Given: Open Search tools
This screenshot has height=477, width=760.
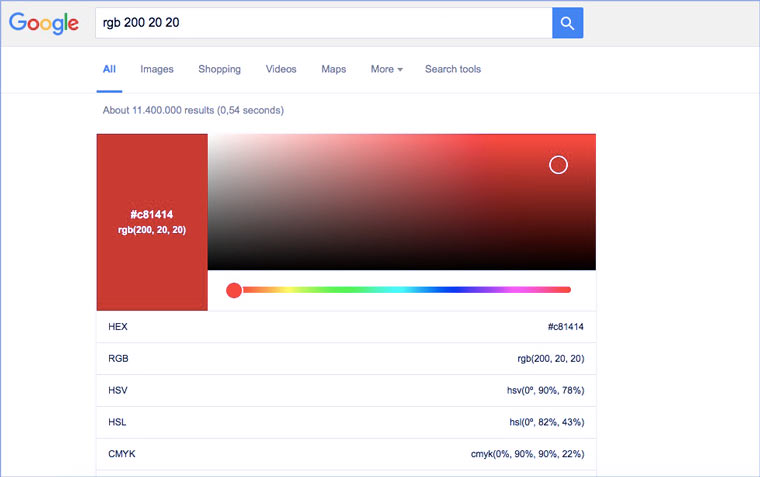Looking at the screenshot, I should pyautogui.click(x=453, y=69).
